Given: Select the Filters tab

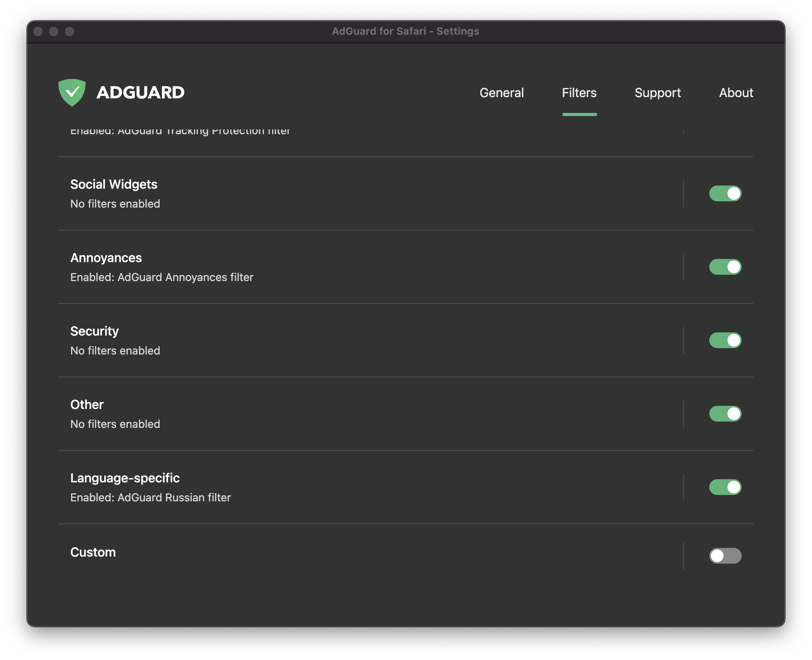Looking at the screenshot, I should (579, 93).
